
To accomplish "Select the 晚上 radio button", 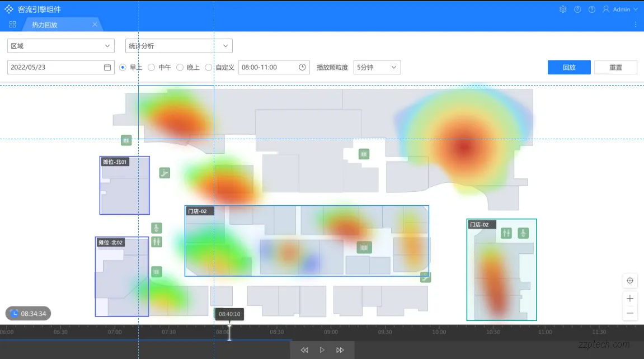I will click(180, 67).
